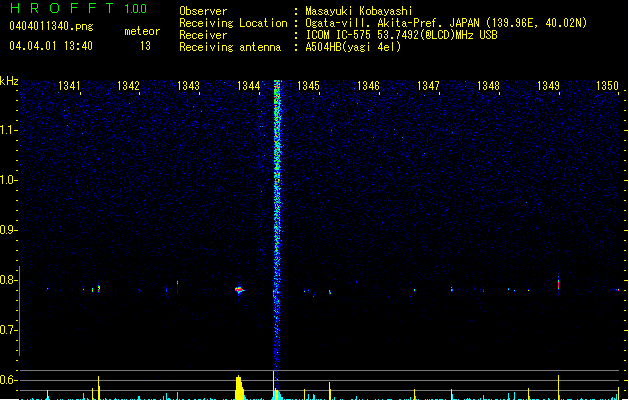Click the Receiving antenna label

point(230,47)
